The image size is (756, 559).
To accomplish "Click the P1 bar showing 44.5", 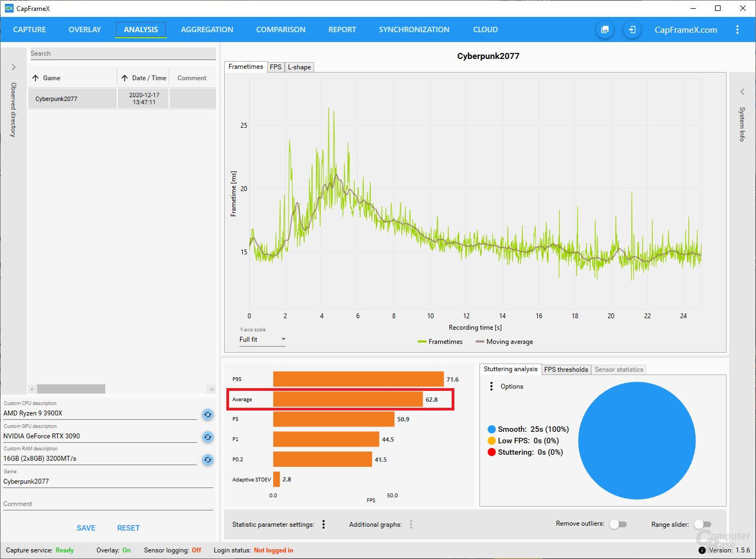I will point(326,439).
